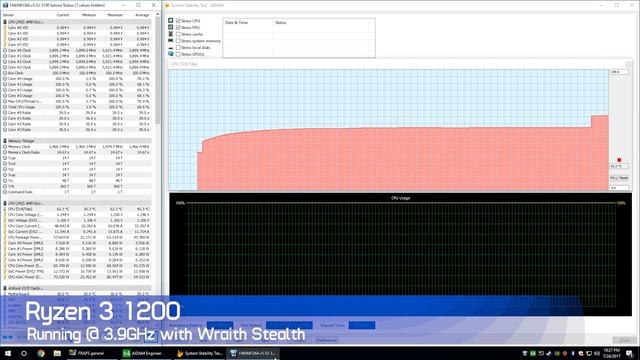The height and width of the screenshot is (360, 640).
Task: Open Cortana search circle on taskbar
Action: pos(24,353)
